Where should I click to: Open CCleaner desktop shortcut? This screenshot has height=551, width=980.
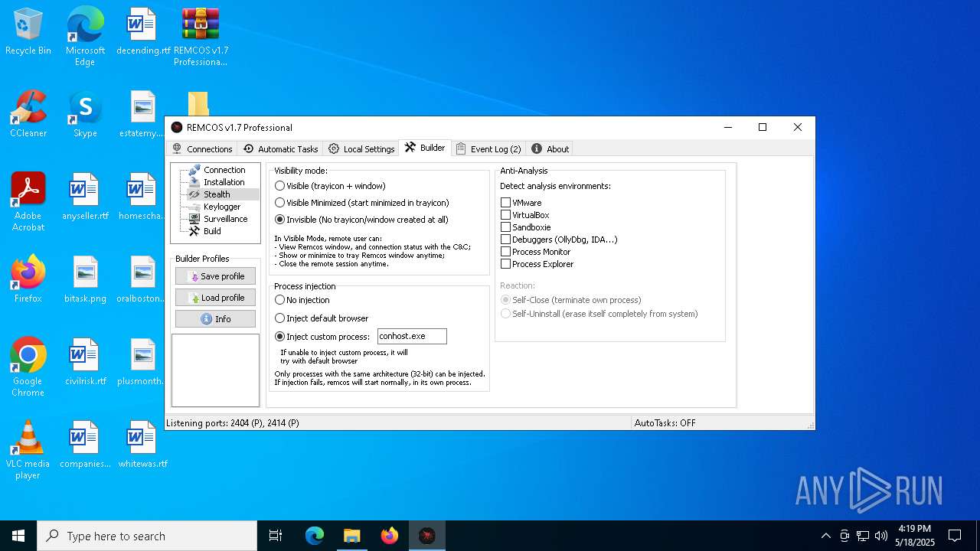pos(28,115)
